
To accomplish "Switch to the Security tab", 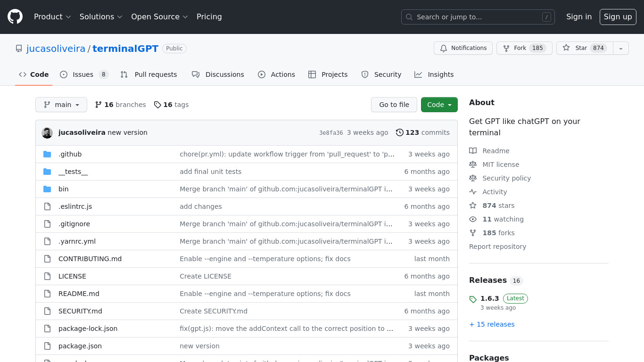I will [x=381, y=74].
